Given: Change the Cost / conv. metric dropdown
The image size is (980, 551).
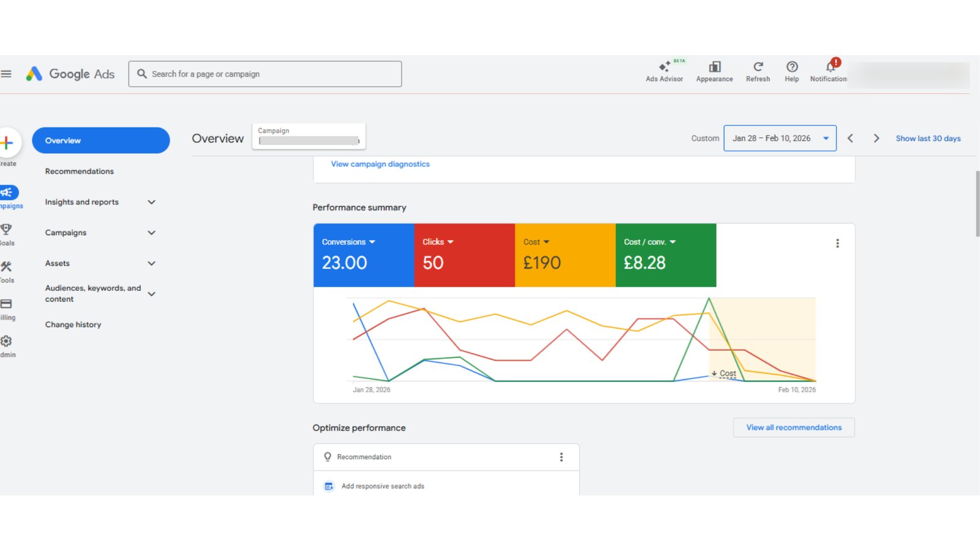Looking at the screenshot, I should coord(650,242).
